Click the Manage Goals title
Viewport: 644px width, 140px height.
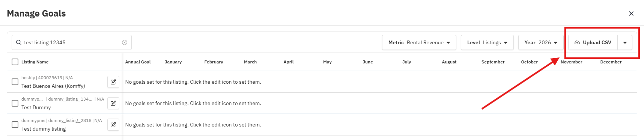(x=36, y=14)
